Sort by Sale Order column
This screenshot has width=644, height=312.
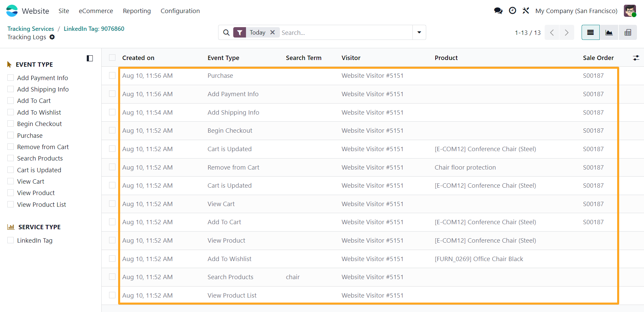pos(598,58)
